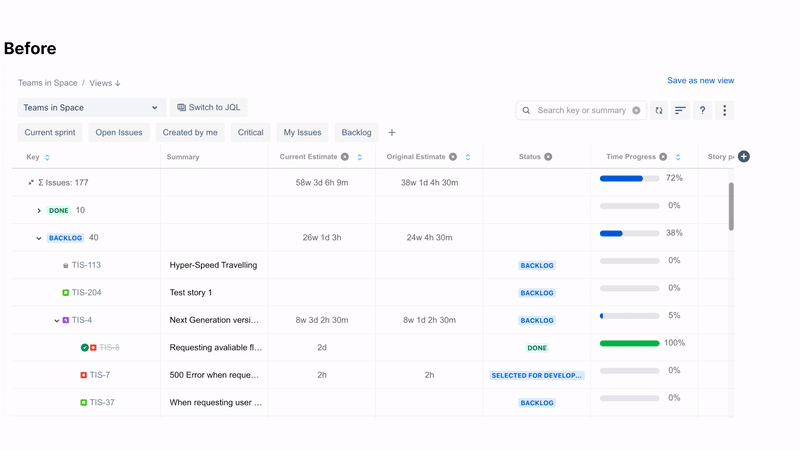The width and height of the screenshot is (800, 450).
Task: Expand the DONE group row
Action: pyautogui.click(x=39, y=210)
